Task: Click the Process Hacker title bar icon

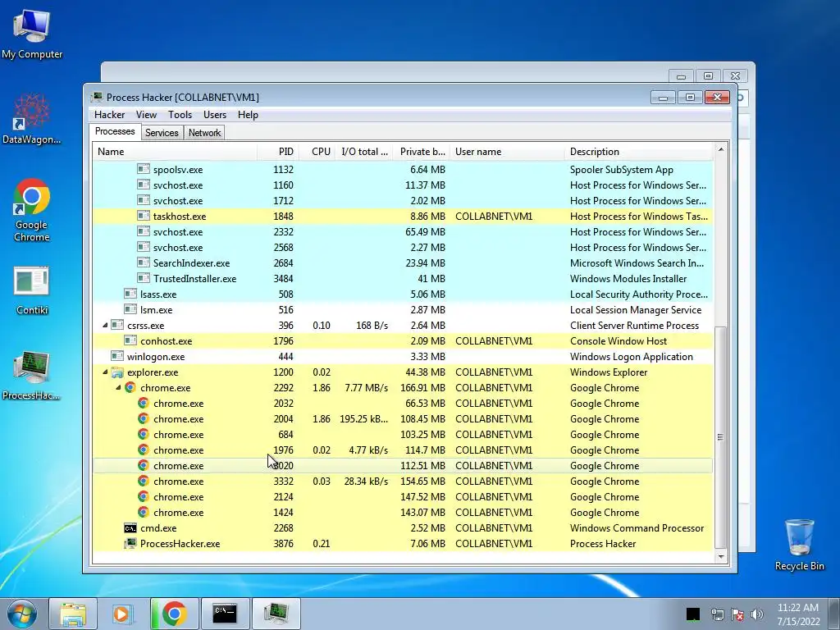Action: coord(97,97)
